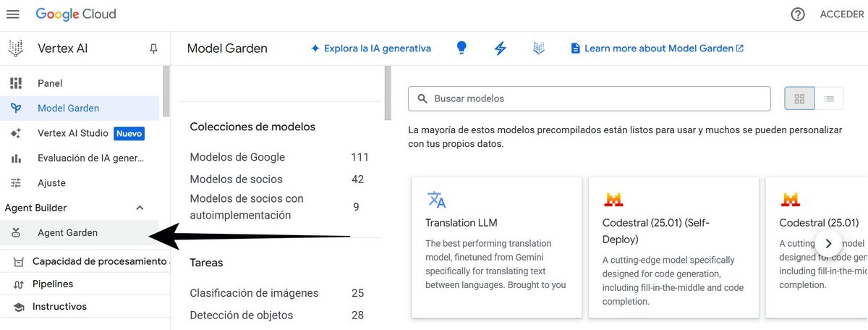
Task: Collapse the Agent Builder section
Action: pos(140,208)
